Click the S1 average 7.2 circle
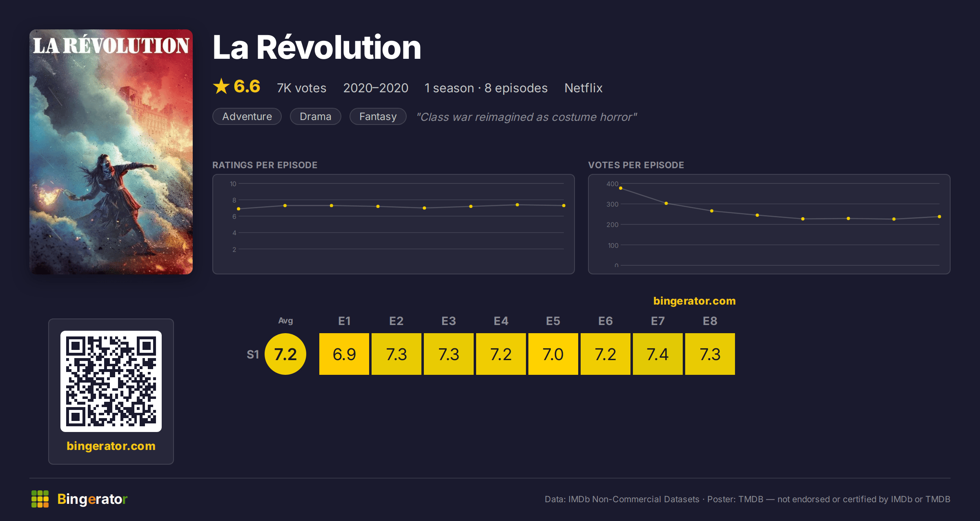 (x=285, y=354)
